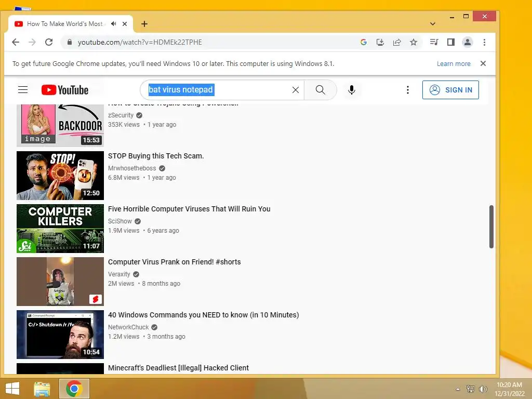Start voice search with microphone
This screenshot has height=399, width=532.
pyautogui.click(x=352, y=90)
